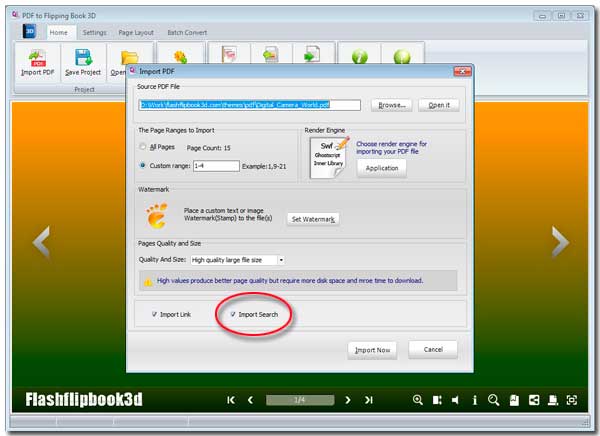Viewport: 600px width, 436px height.
Task: Click the share icon on bottom bar
Action: pos(534,400)
